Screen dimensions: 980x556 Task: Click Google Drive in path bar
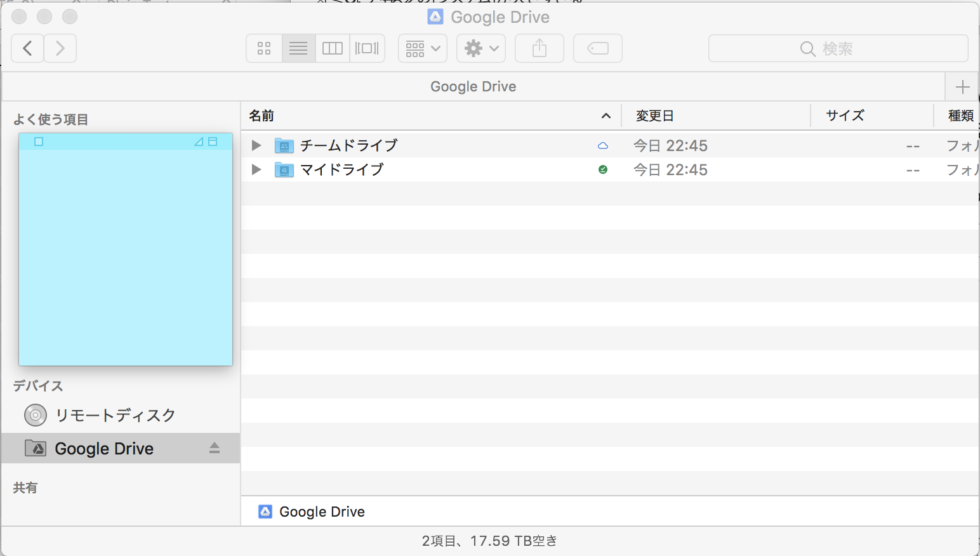click(x=321, y=512)
